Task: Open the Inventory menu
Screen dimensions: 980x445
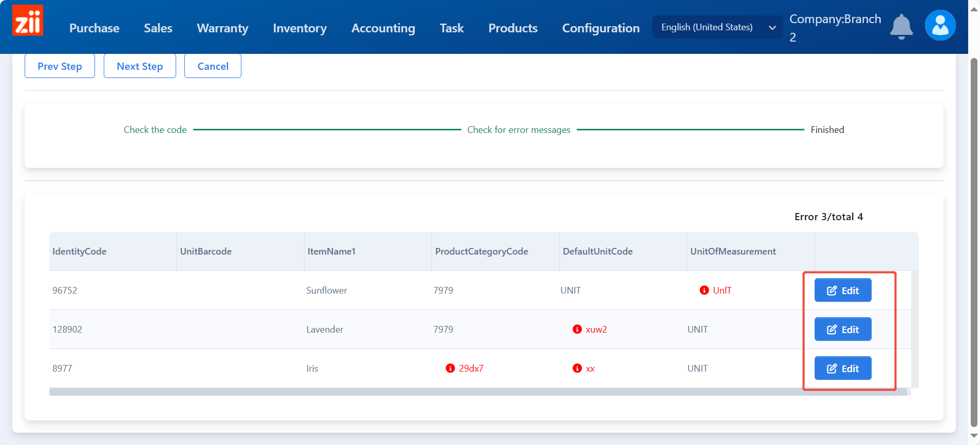Action: pos(299,28)
